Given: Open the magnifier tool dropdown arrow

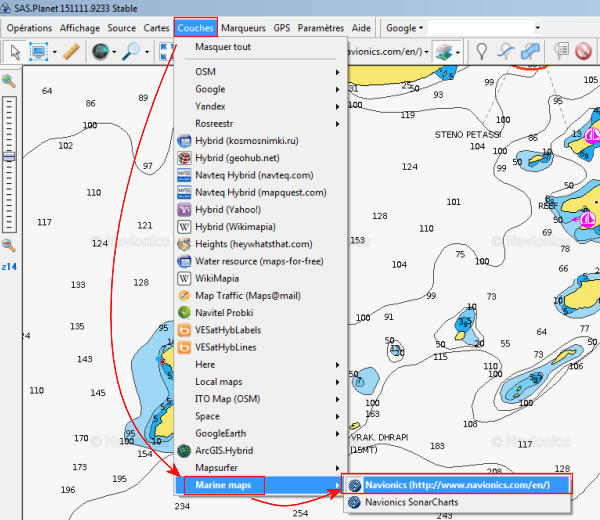Looking at the screenshot, I should [x=147, y=52].
